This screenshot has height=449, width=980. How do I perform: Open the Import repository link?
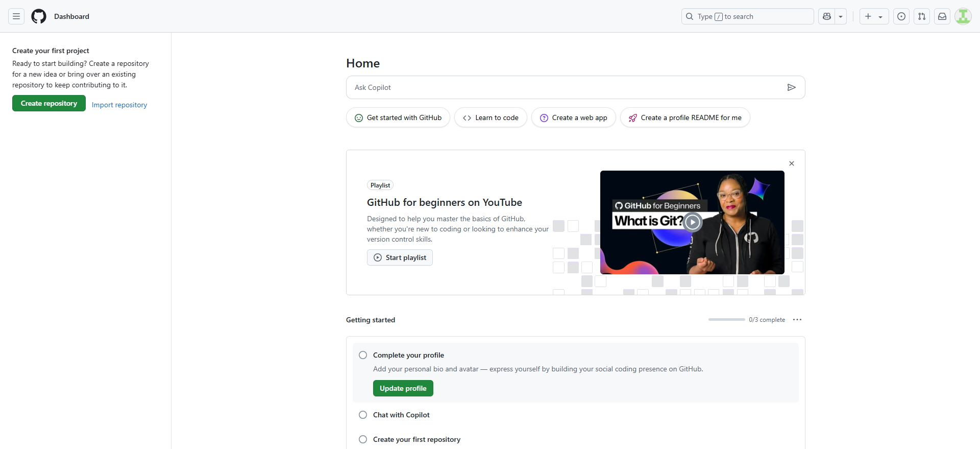point(119,105)
